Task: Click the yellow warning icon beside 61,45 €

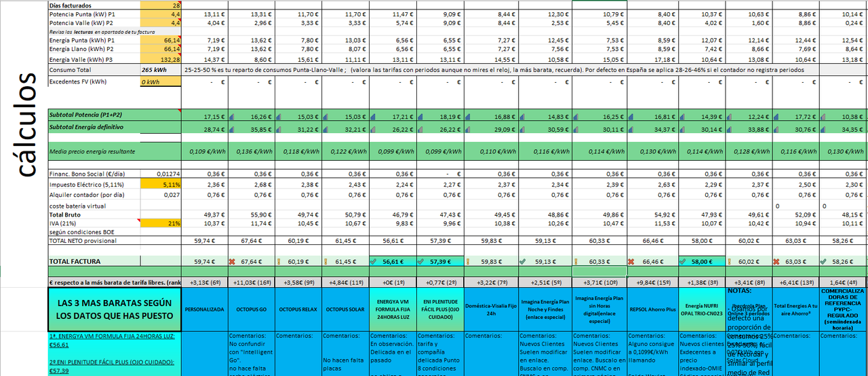Action: click(x=325, y=261)
